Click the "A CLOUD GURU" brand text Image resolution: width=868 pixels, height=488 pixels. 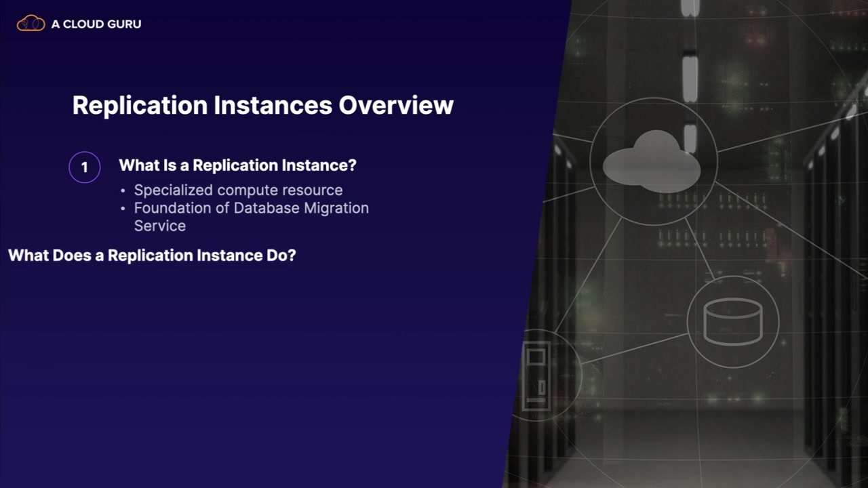[96, 24]
